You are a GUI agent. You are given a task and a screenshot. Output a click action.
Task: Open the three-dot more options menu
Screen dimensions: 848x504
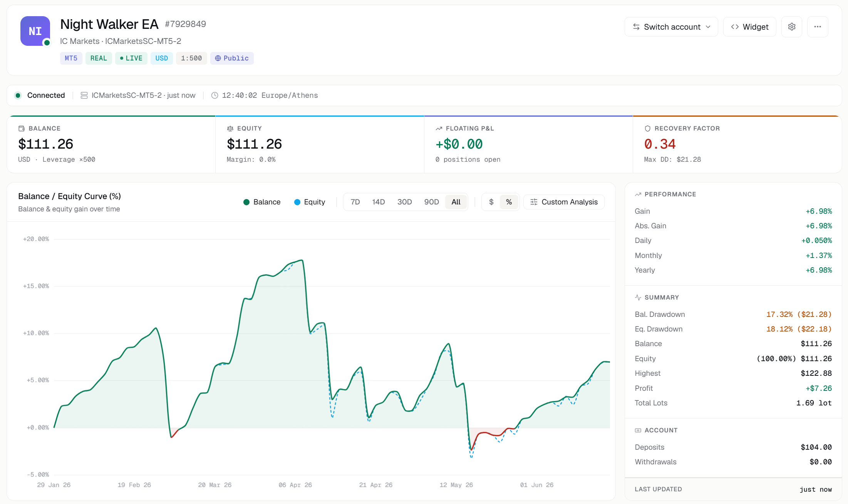click(x=818, y=27)
